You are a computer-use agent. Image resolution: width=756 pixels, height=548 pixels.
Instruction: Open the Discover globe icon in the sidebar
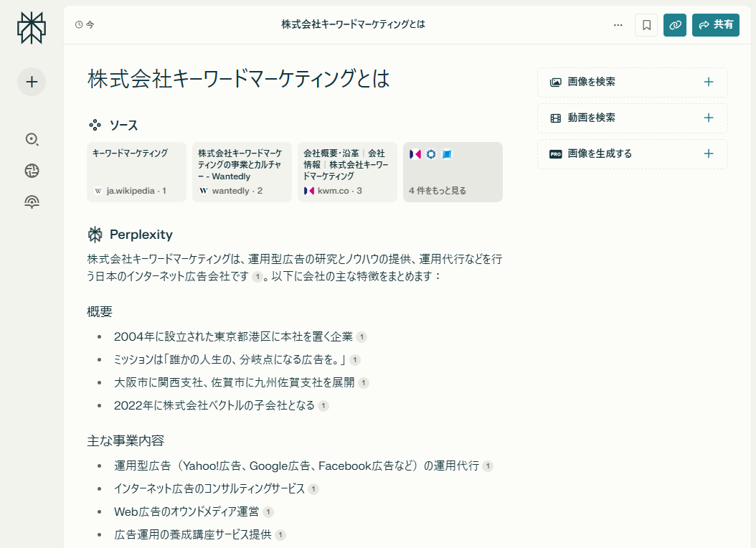click(32, 171)
